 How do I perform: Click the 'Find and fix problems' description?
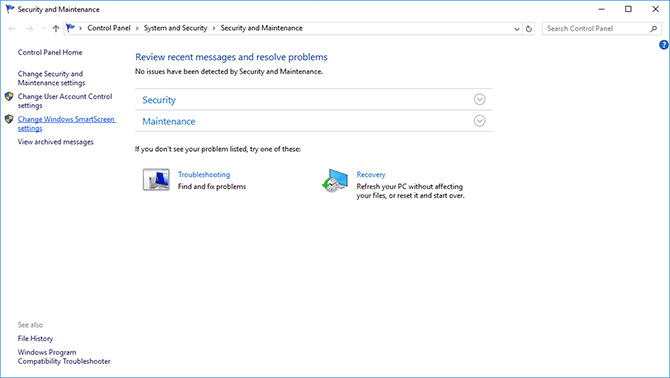212,187
